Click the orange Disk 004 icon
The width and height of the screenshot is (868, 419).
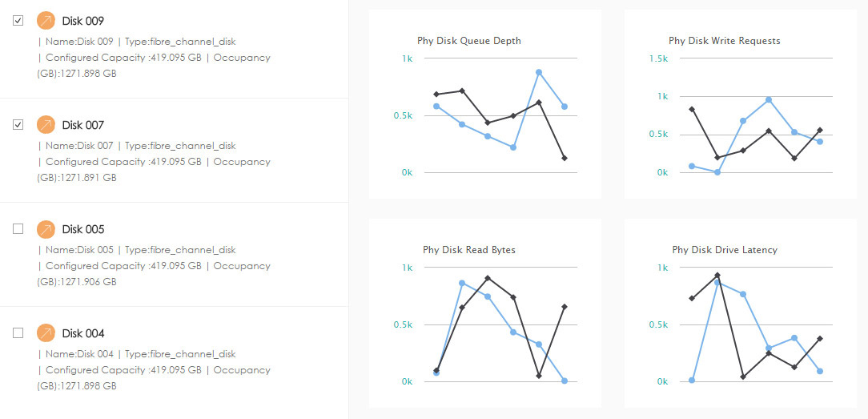point(46,333)
